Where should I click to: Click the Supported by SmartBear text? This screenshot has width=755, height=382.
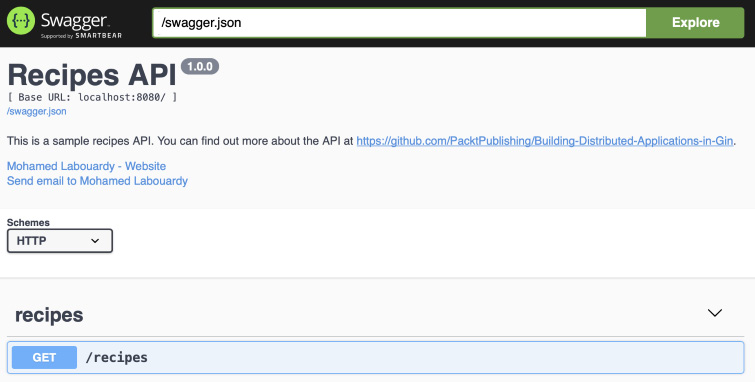(x=81, y=36)
